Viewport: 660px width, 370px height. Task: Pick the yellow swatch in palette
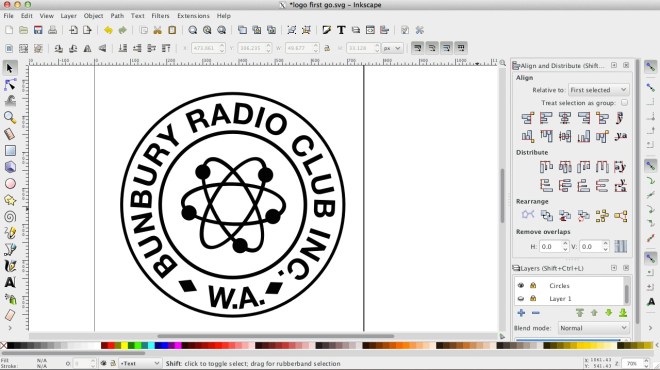pos(125,346)
